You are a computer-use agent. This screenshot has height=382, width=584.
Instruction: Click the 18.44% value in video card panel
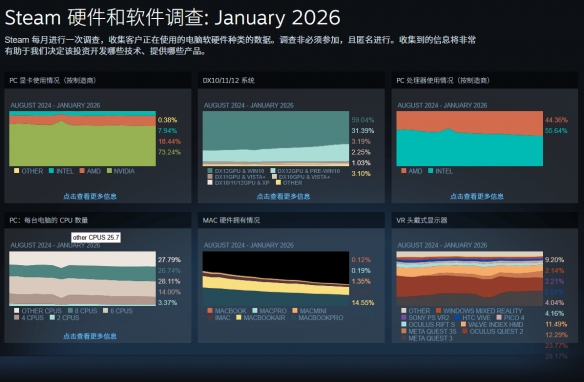(169, 141)
